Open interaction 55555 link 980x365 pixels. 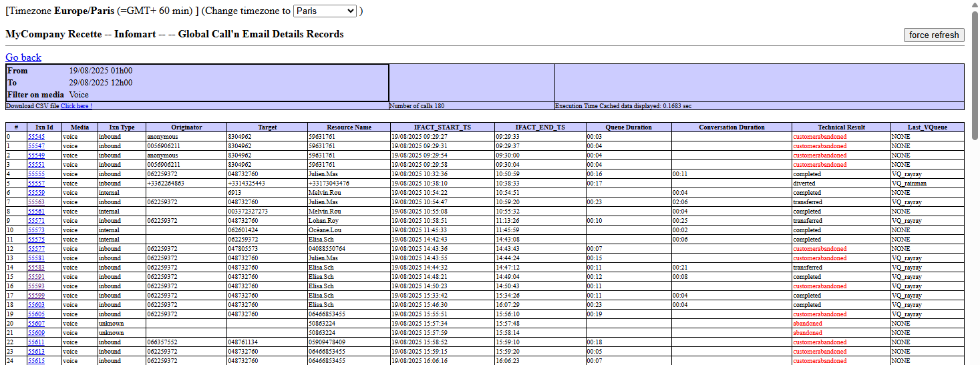36,174
